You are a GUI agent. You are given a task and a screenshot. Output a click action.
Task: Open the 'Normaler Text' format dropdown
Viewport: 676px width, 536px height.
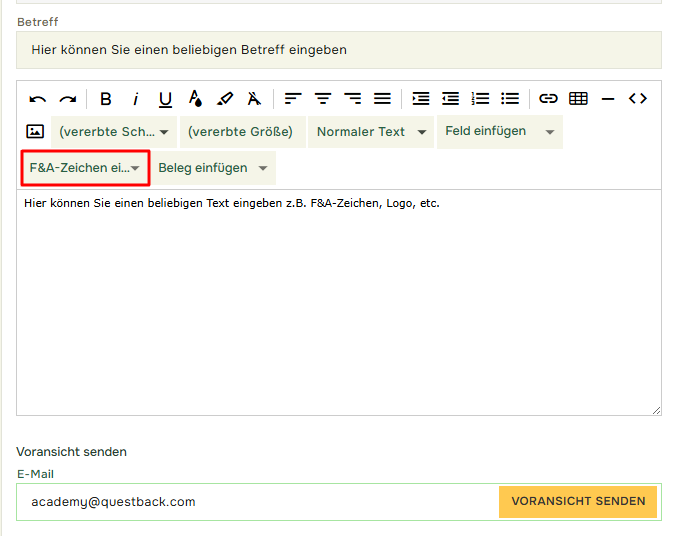coord(372,132)
